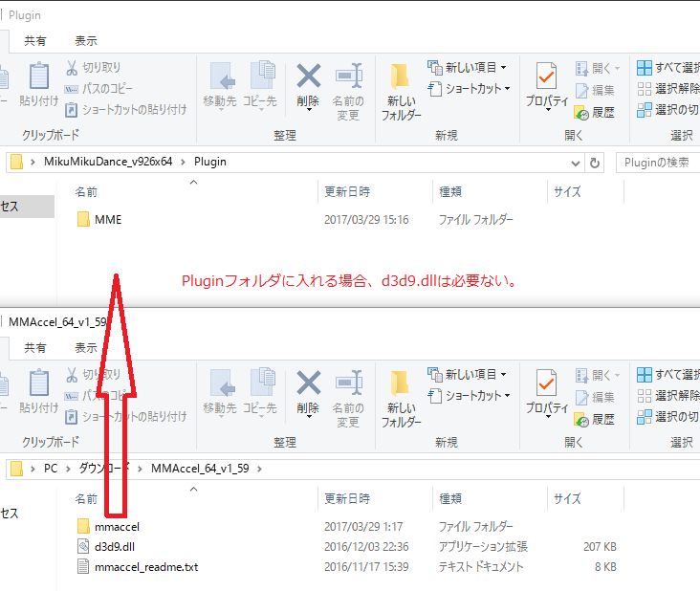This screenshot has width=700, height=591.
Task: Click Open (開く) button in Plugin window
Action: (598, 68)
